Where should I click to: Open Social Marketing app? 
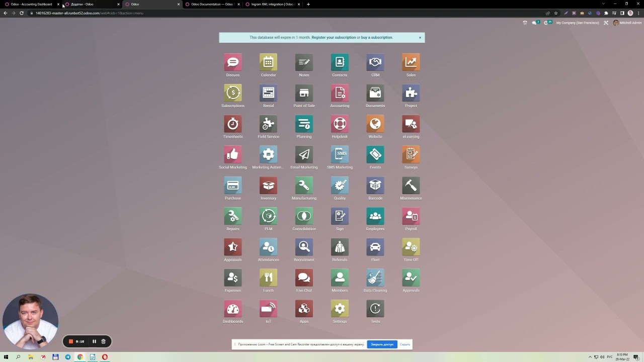[233, 154]
